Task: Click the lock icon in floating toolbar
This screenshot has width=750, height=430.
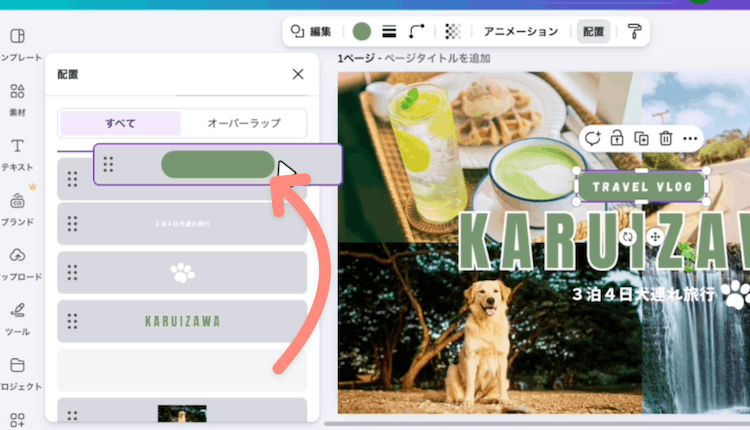Action: point(617,139)
